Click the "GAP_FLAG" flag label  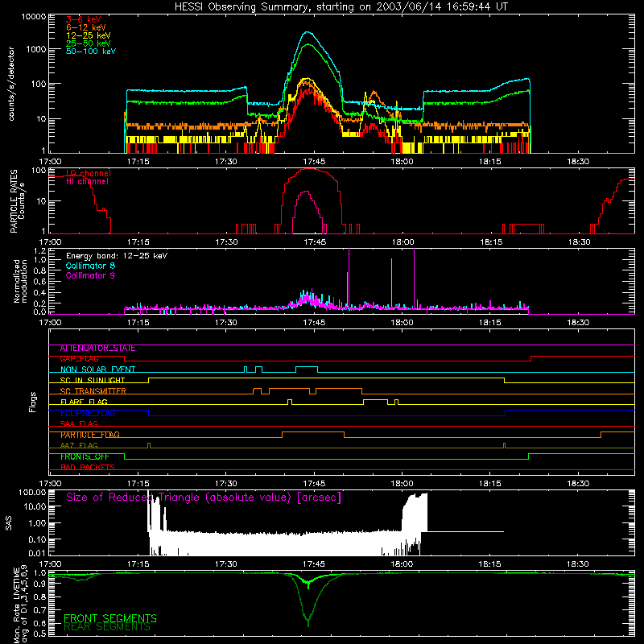coord(79,359)
